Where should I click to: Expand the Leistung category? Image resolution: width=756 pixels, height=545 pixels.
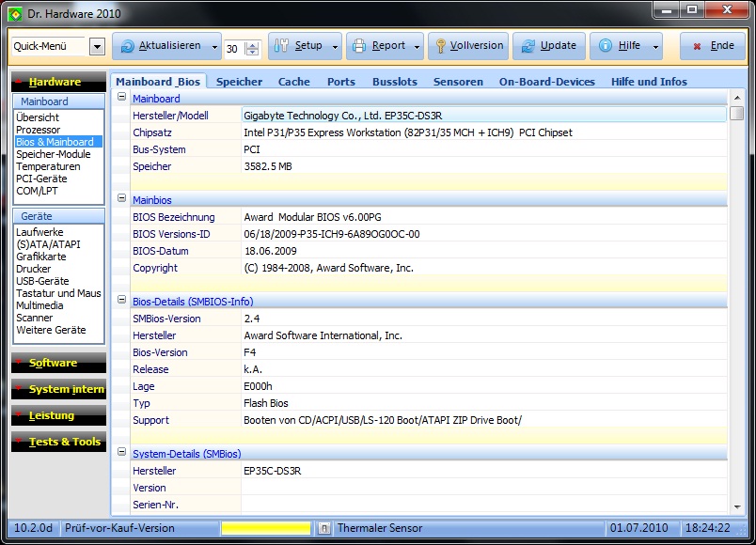point(58,415)
